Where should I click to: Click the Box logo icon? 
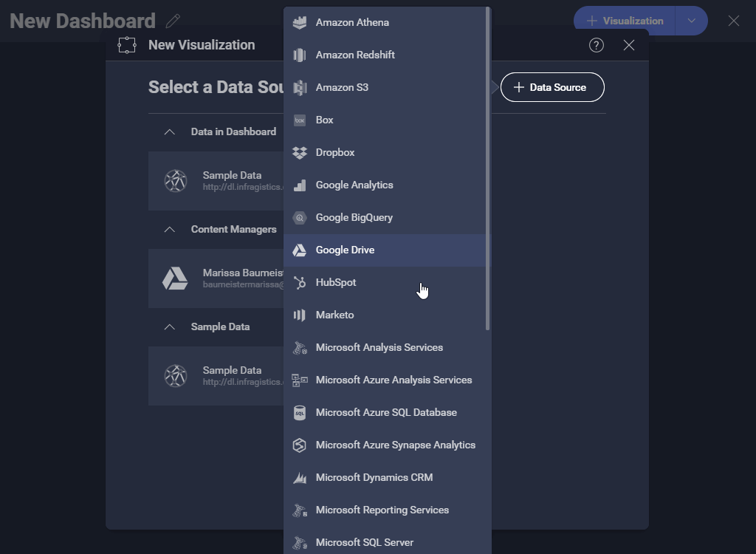coord(300,120)
